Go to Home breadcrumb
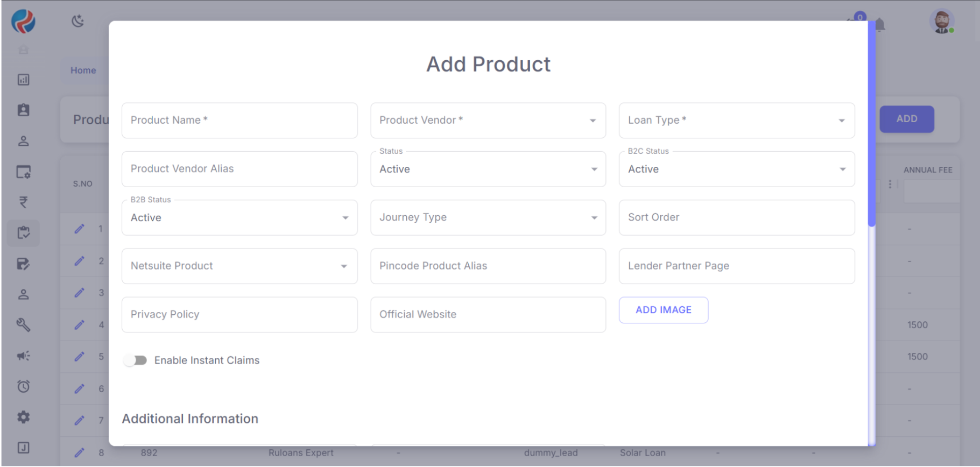The height and width of the screenshot is (467, 980). pos(83,70)
